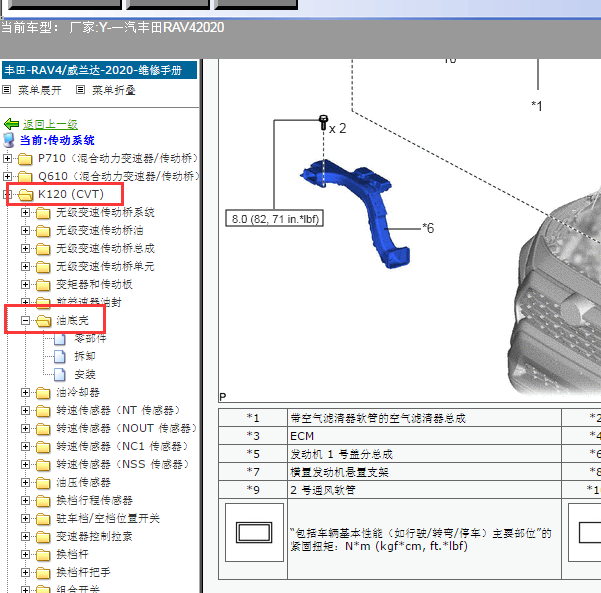
Task: Expand the Q610 tree node
Action: coord(7,176)
